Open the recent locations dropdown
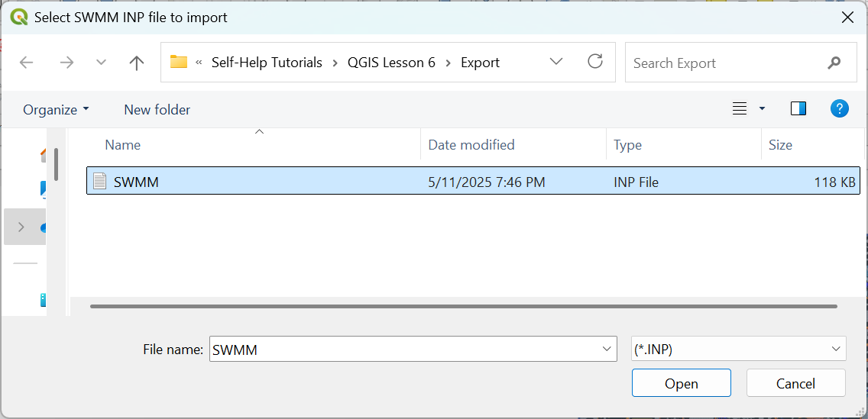Image resolution: width=868 pixels, height=419 pixels. coord(101,63)
